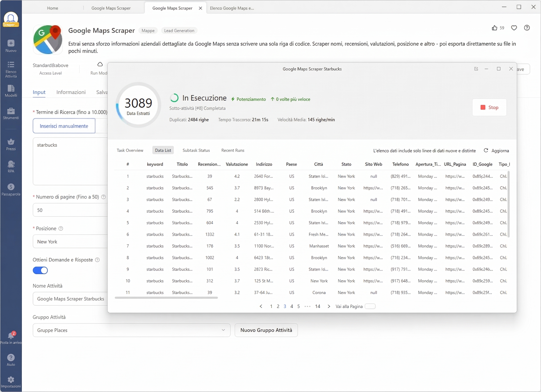Open the Passaparola sidebar icon
The width and height of the screenshot is (541, 392).
[x=11, y=190]
